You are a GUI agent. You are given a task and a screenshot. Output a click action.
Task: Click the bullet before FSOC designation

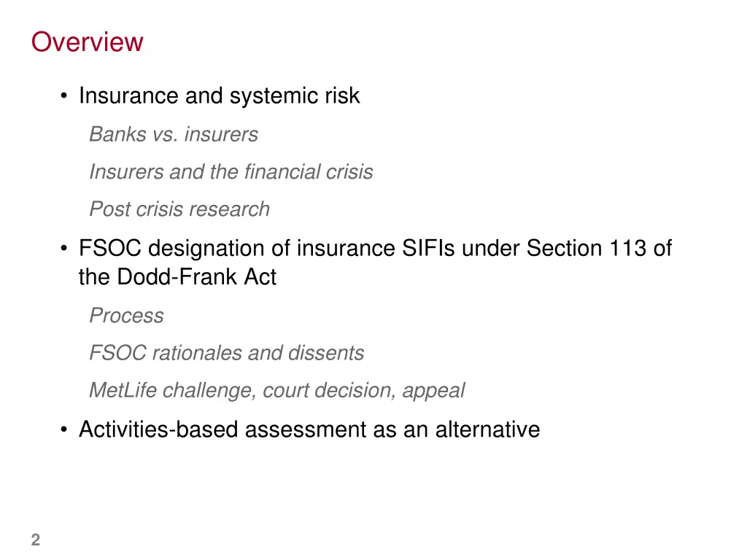[x=64, y=249]
